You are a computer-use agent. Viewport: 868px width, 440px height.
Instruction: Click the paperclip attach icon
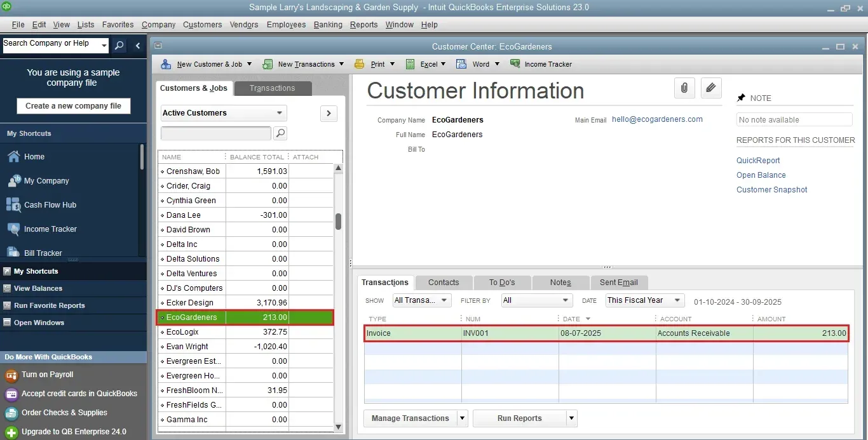click(x=684, y=88)
